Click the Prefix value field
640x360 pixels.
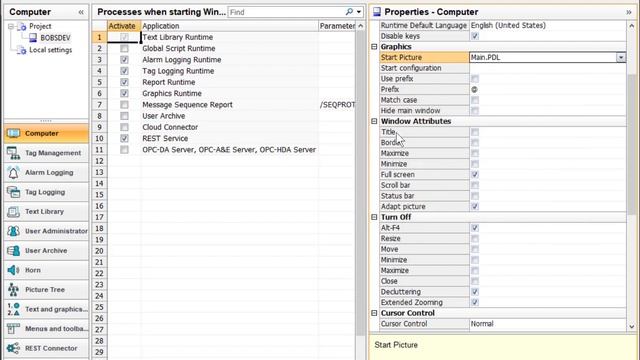547,89
